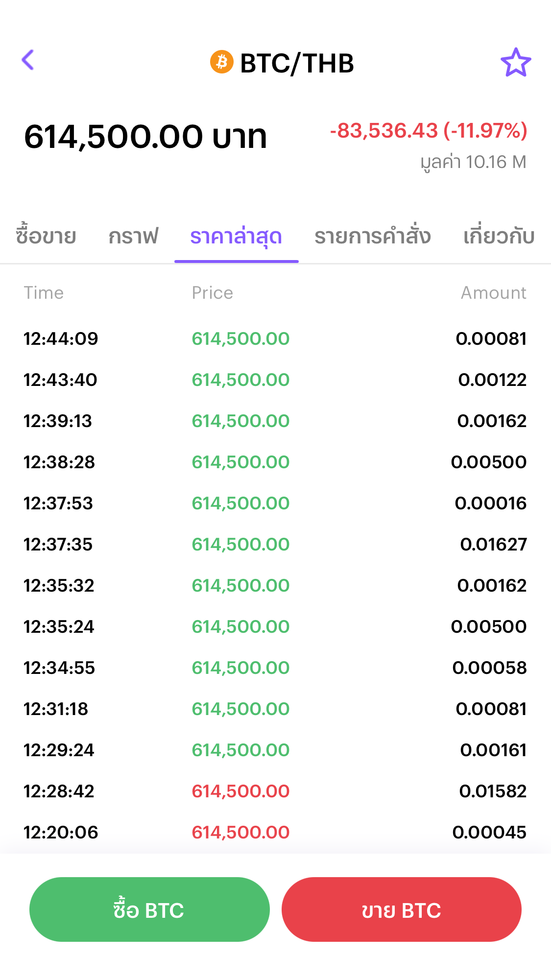Click the Time column header
Image resolution: width=551 pixels, height=980 pixels.
pos(44,293)
